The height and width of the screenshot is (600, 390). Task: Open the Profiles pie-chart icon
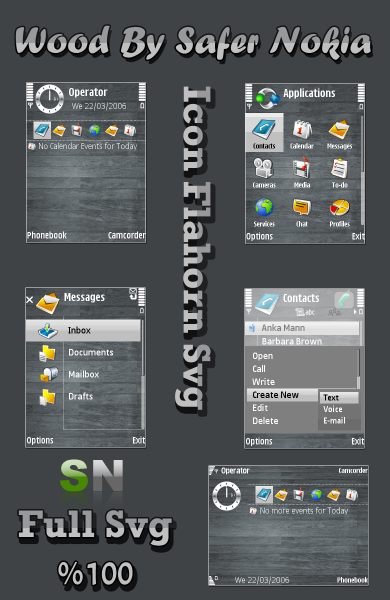tap(339, 212)
